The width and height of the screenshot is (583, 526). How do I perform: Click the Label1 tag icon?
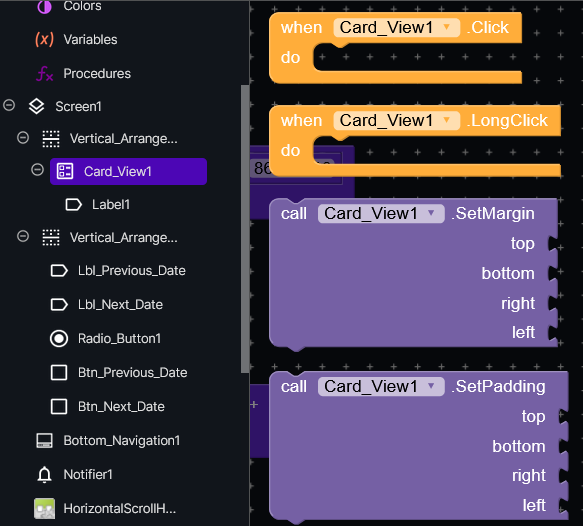pyautogui.click(x=73, y=204)
